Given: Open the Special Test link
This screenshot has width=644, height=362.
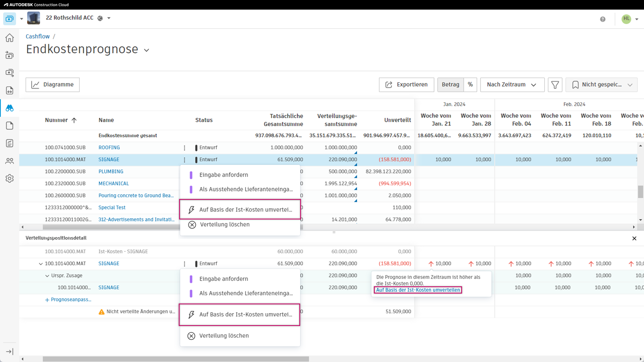Looking at the screenshot, I should pyautogui.click(x=112, y=208).
